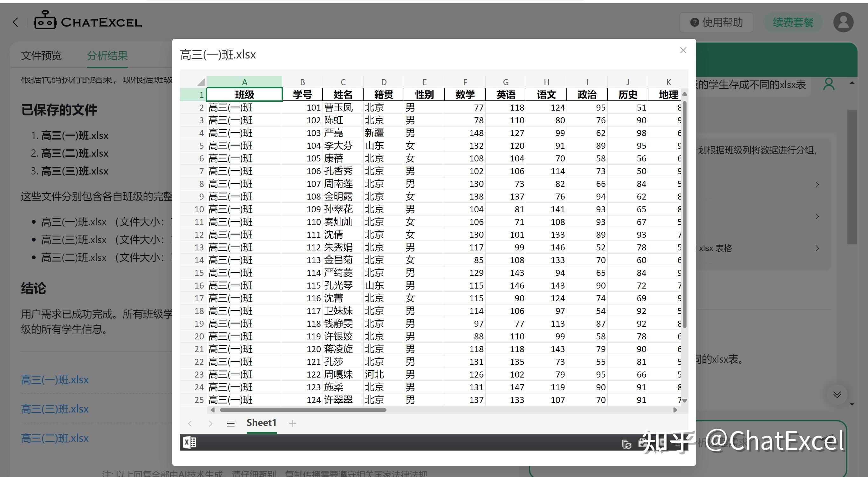Click the double-chevron collapse arrow on right panel
Viewport: 868px width, 477px height.
coord(837,395)
